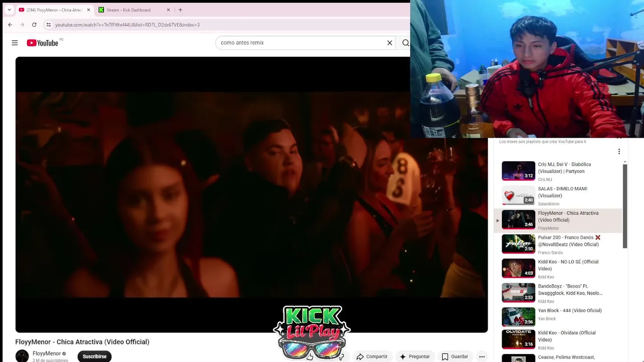644x362 pixels.
Task: Close the Kick Dashboard tab
Action: click(168, 10)
